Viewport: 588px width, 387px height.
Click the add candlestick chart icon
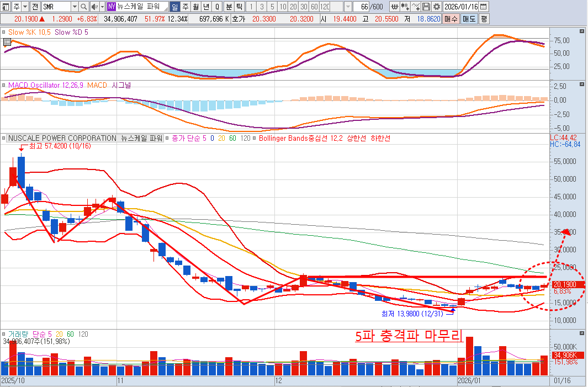[405, 7]
